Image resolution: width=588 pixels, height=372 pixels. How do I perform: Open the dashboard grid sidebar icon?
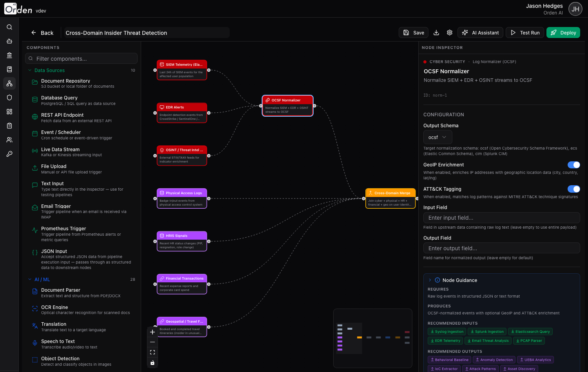coord(9,112)
